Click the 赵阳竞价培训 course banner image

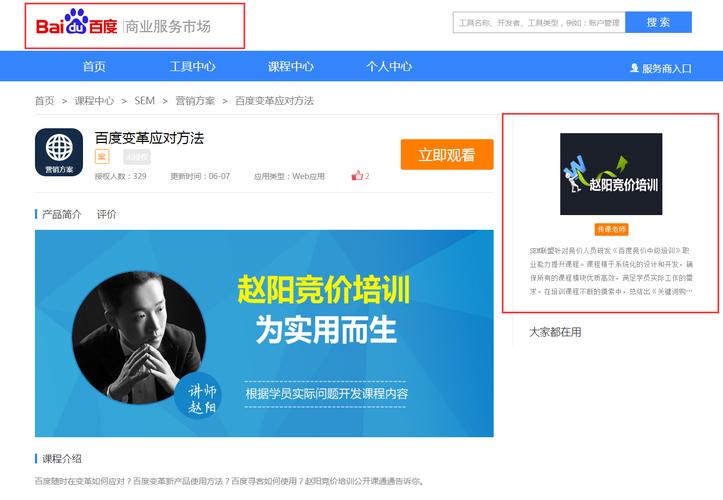pos(264,333)
